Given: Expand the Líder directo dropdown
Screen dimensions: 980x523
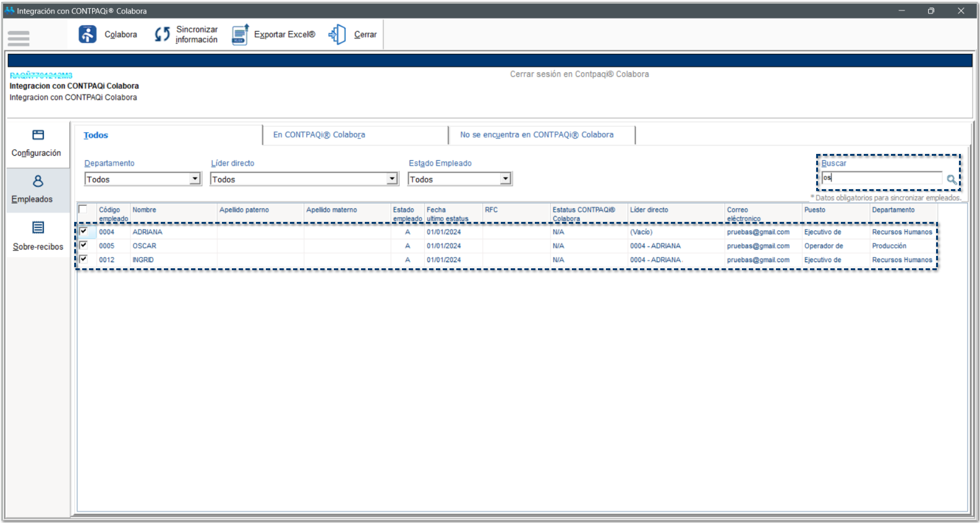Looking at the screenshot, I should (392, 179).
